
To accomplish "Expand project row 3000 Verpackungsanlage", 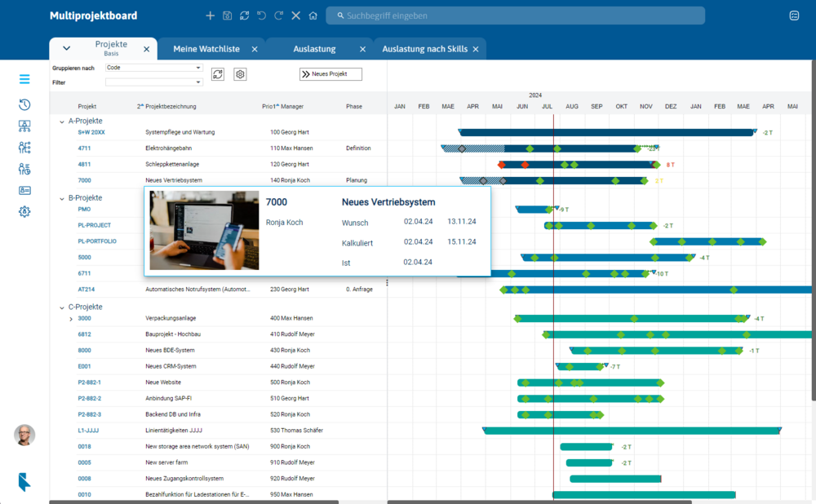I will (71, 319).
